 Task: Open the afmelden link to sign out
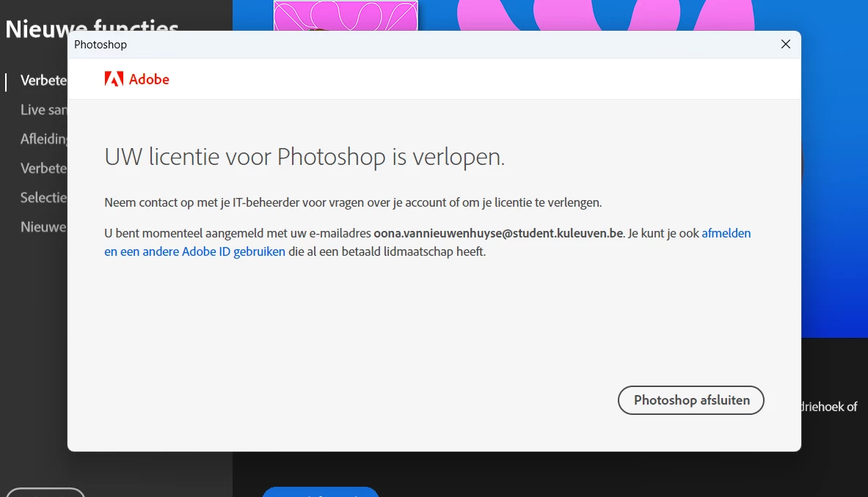726,233
